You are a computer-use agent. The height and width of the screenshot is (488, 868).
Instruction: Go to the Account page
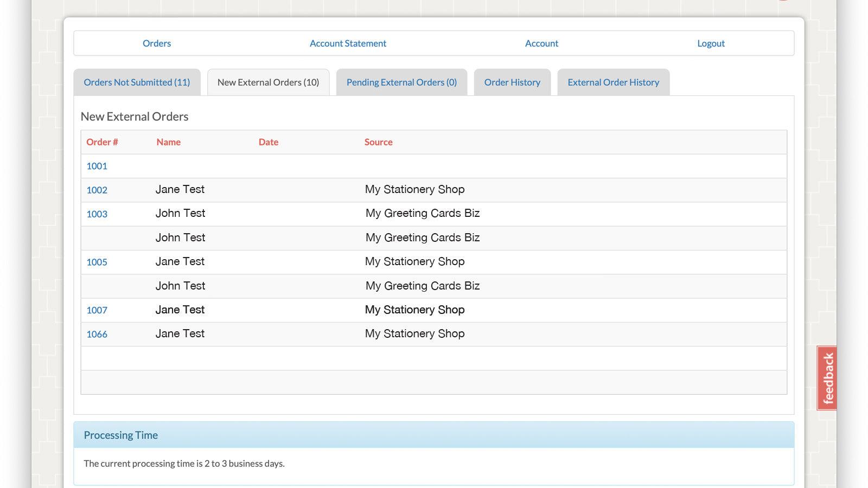tap(541, 43)
